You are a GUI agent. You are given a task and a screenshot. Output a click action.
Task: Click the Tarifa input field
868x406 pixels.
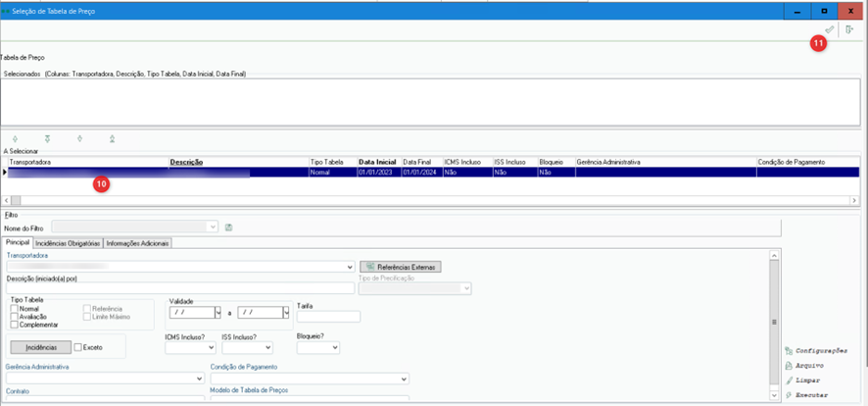[329, 317]
